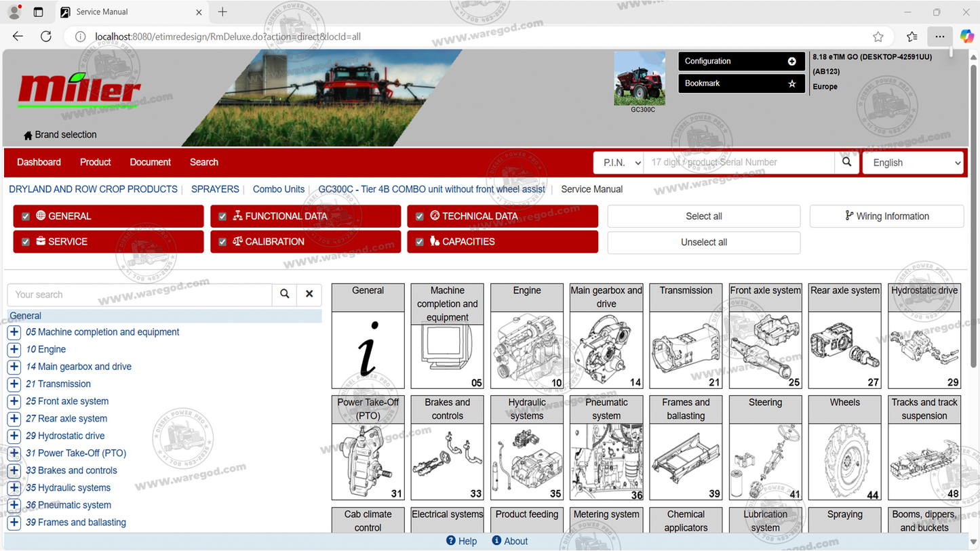Open the Product menu
This screenshot has height=551, width=980.
95,162
